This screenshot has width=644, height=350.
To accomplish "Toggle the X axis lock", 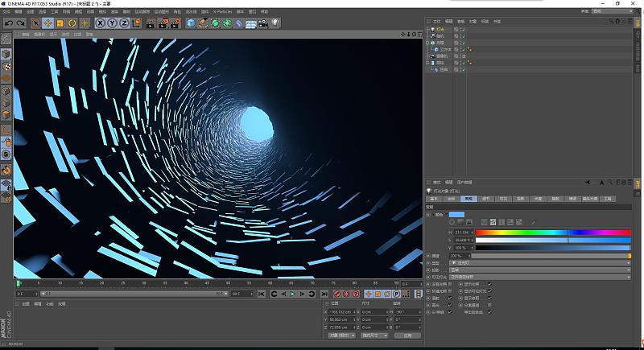I will [x=101, y=23].
